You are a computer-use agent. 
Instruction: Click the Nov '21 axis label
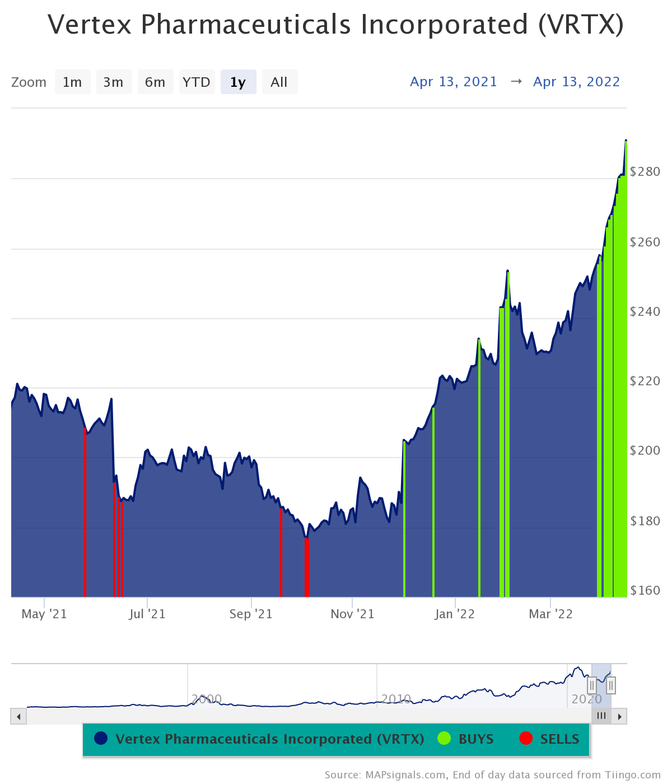click(352, 614)
